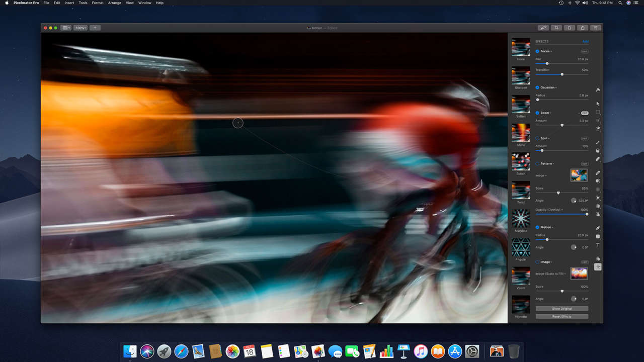
Task: Expand the Opacity (Overlay) blend dropdown
Action: click(x=549, y=210)
